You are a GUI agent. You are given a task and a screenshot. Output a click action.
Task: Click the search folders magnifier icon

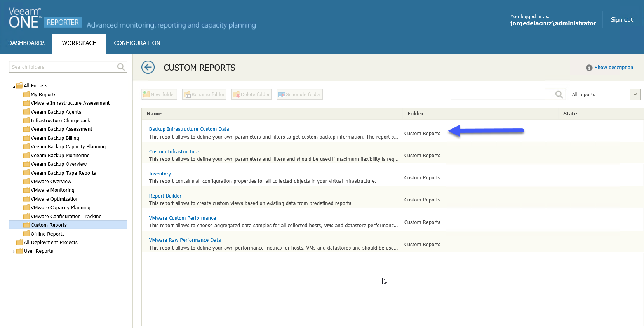121,67
